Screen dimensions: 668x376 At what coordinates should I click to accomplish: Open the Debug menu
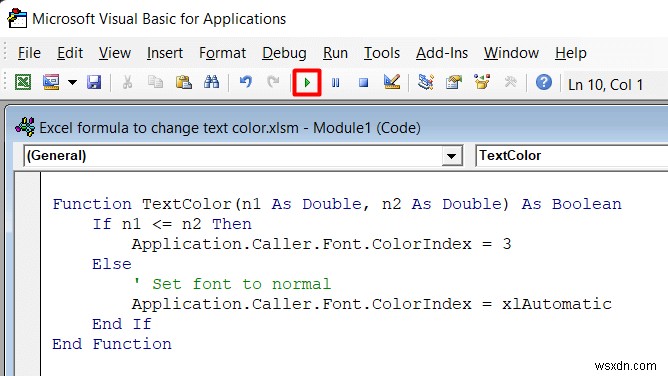(284, 53)
